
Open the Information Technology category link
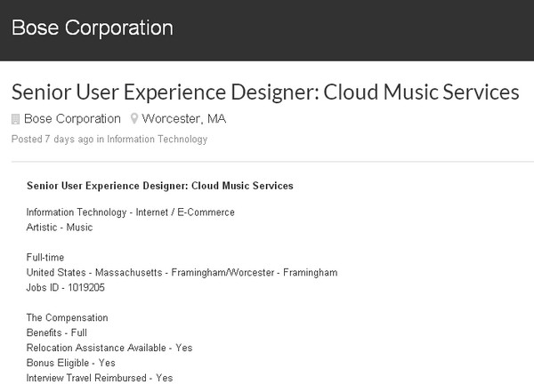(x=157, y=140)
